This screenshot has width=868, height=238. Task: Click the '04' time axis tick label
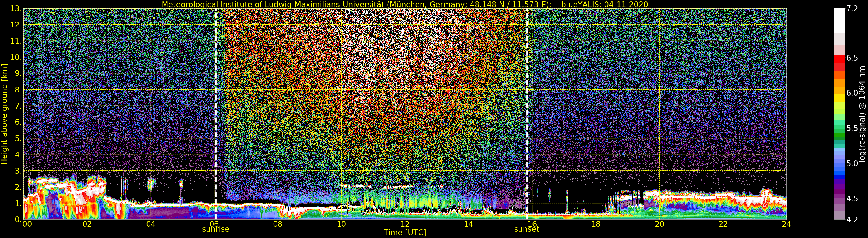click(151, 224)
